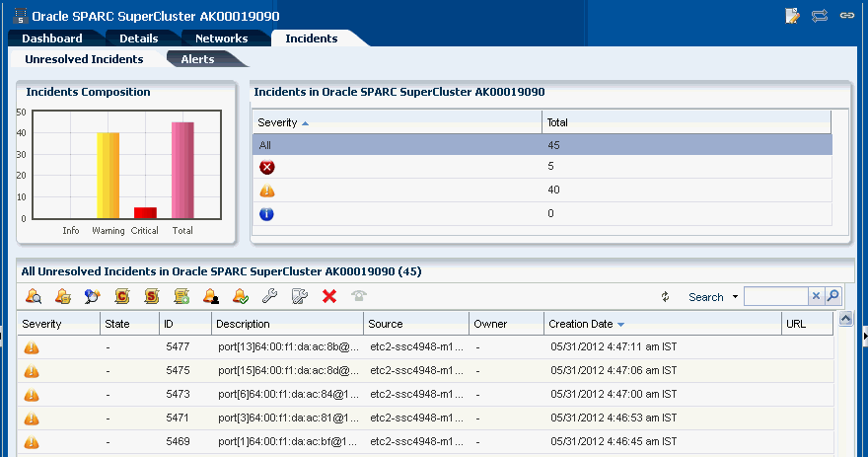Screen dimensions: 868x457
Task: Open the Search criteria dropdown arrow
Action: tap(735, 297)
